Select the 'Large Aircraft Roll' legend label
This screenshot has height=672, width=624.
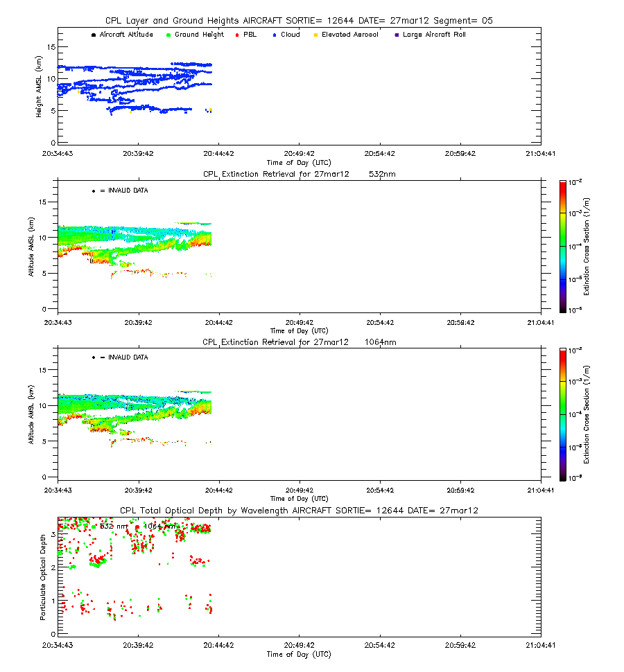click(x=434, y=34)
